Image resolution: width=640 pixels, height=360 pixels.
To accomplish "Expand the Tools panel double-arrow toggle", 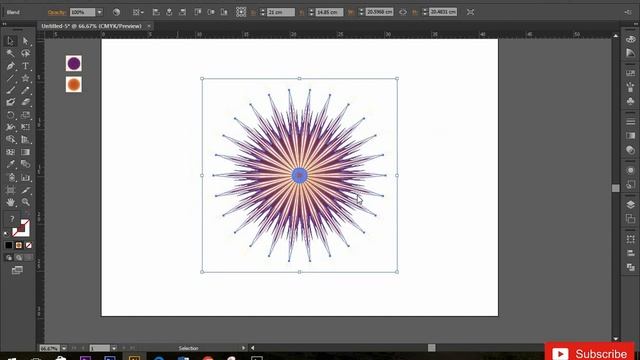I will click(4, 24).
